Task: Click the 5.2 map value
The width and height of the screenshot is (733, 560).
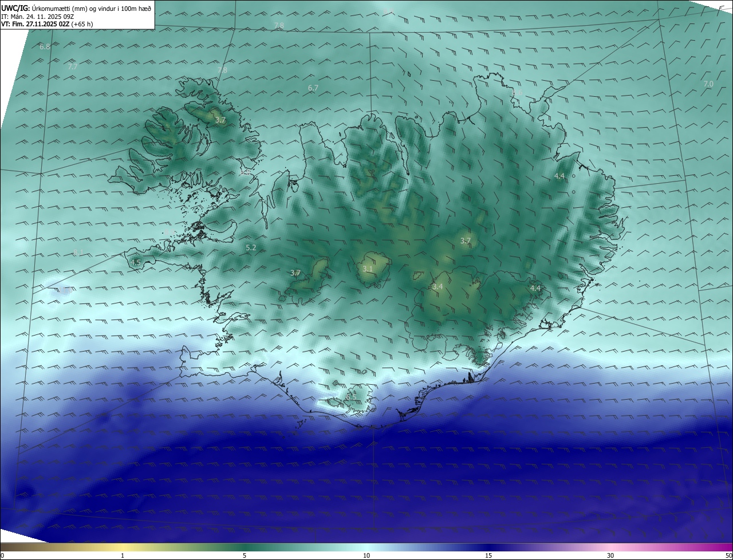Action: 251,248
